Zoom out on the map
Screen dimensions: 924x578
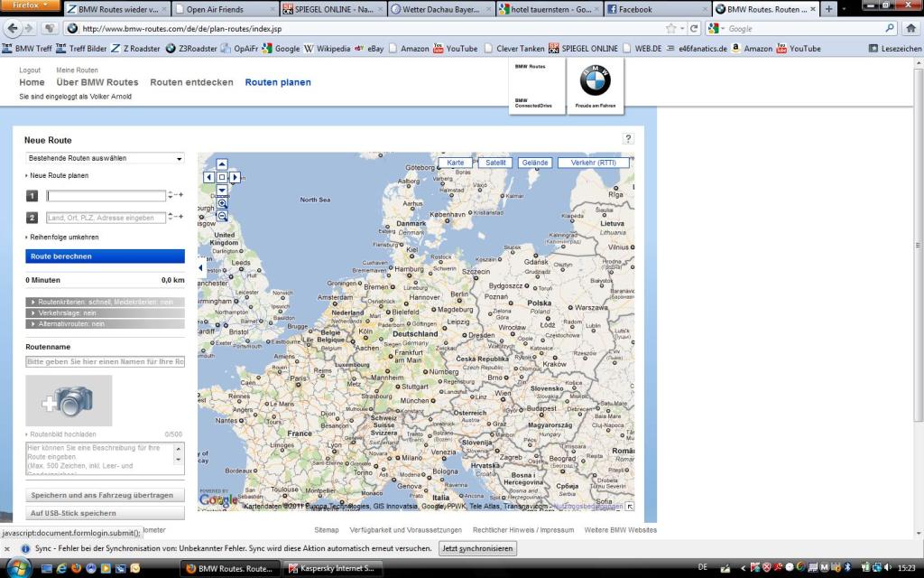(222, 217)
